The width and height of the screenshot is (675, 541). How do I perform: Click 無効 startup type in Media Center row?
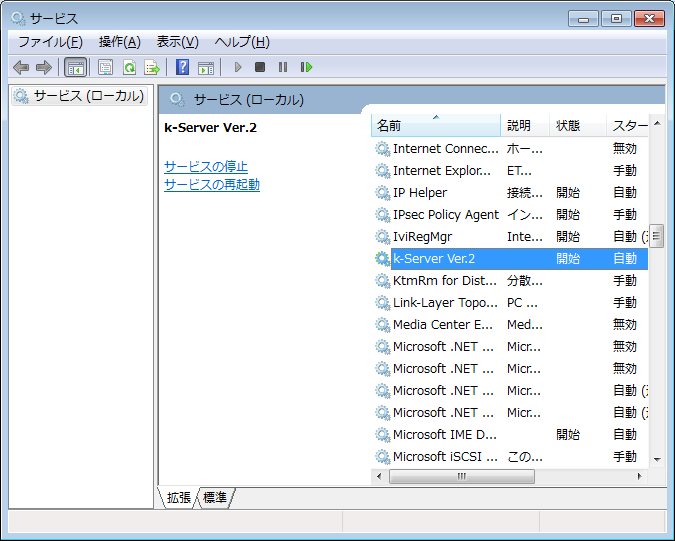[x=625, y=325]
